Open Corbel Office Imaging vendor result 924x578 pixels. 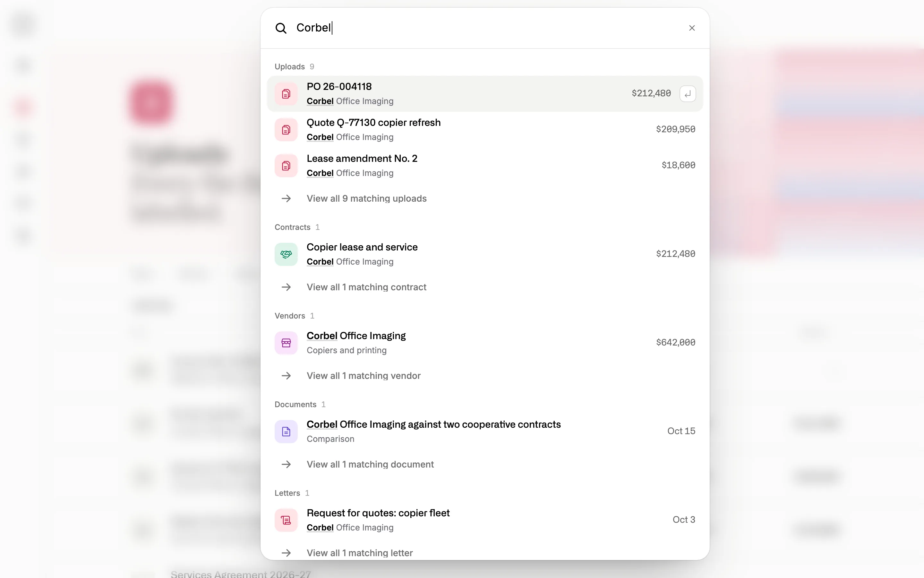(484, 343)
